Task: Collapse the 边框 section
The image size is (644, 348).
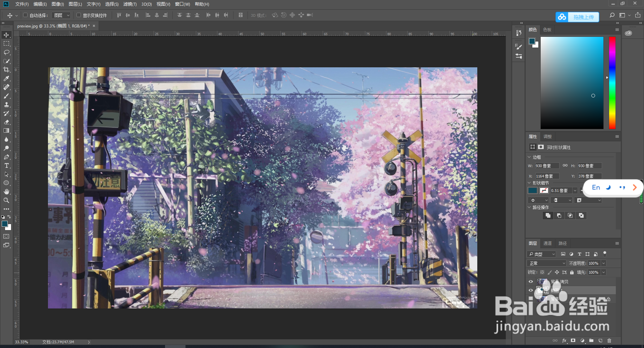Action: (x=529, y=157)
